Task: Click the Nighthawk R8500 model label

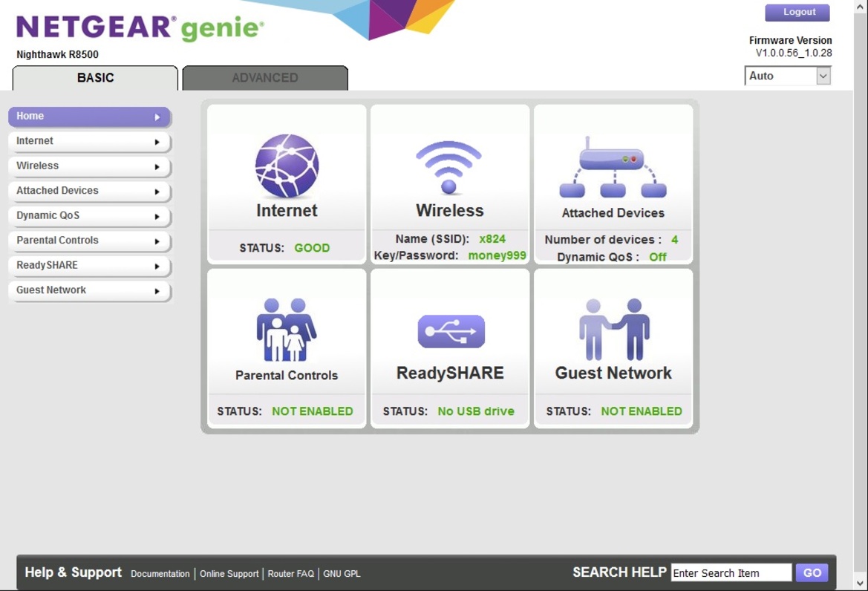Action: pyautogui.click(x=58, y=55)
